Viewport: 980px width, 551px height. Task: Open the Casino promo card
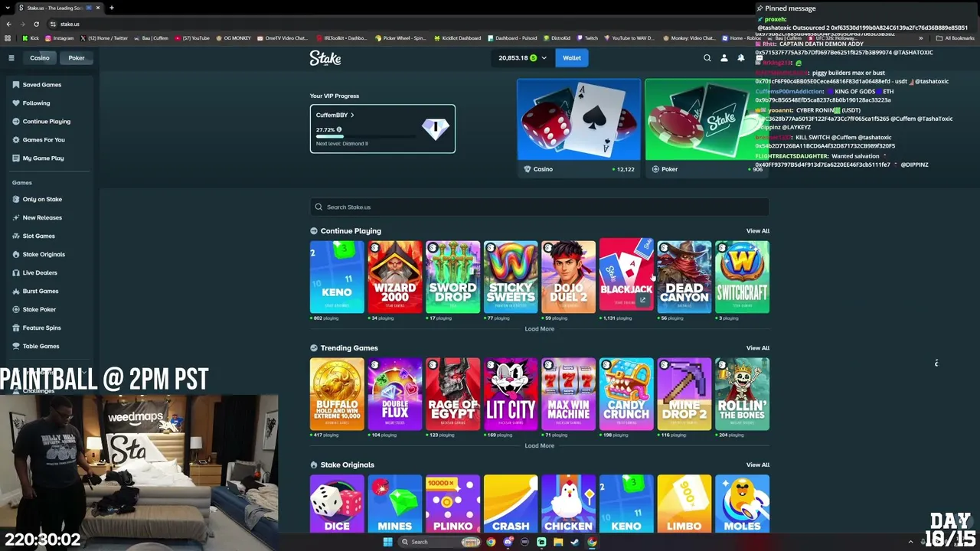579,128
